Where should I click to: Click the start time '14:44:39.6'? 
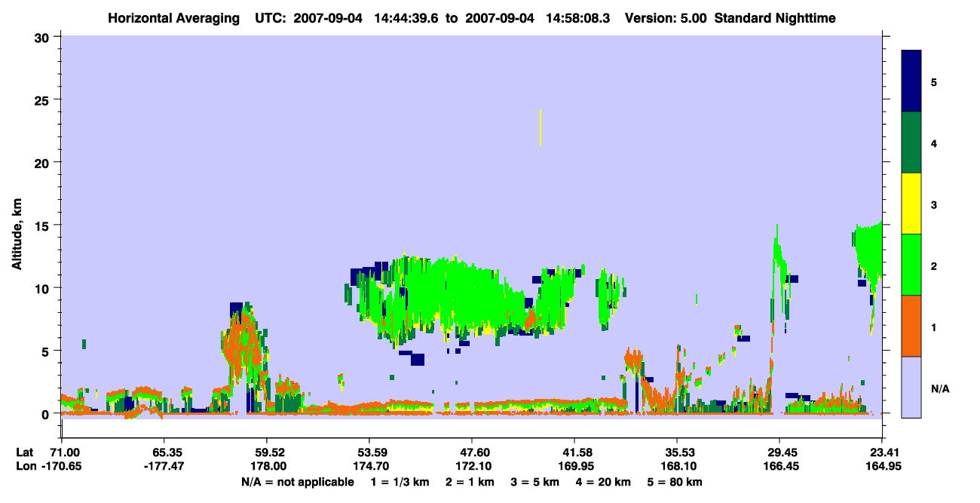click(x=406, y=17)
